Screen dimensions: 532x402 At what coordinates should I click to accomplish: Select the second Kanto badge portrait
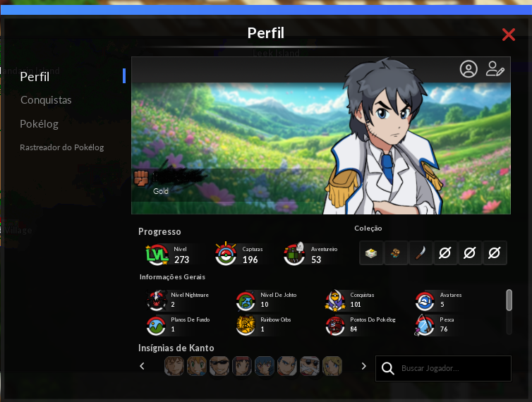tap(197, 366)
